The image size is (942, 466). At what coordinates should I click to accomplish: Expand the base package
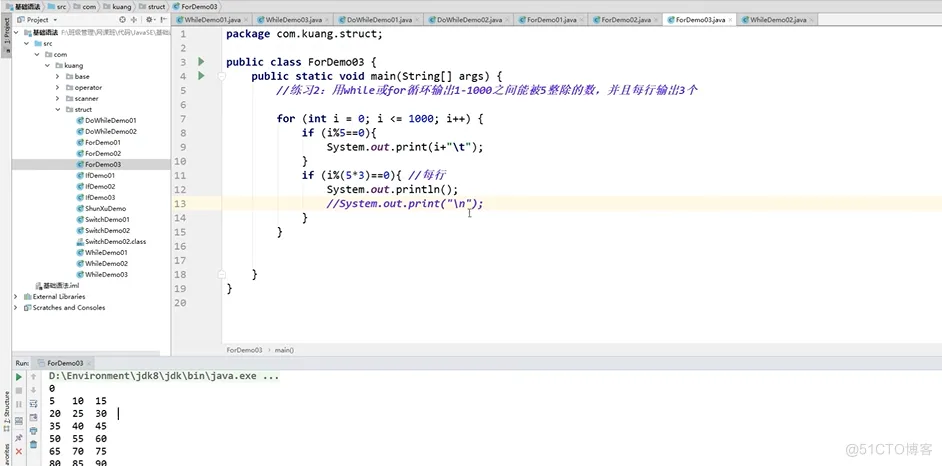click(58, 76)
